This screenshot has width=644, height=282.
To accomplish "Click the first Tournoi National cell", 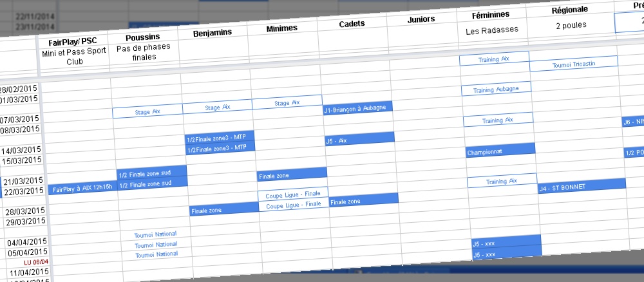I will (155, 235).
